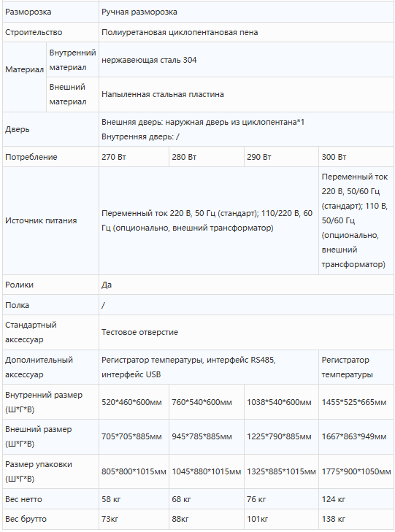
Task: Click inner size '520*460*600мм' cell
Action: click(134, 402)
